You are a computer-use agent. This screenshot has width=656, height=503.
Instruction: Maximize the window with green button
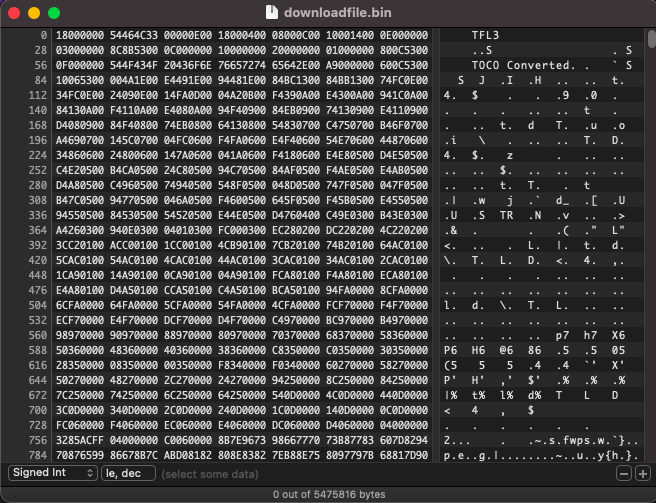pyautogui.click(x=53, y=13)
